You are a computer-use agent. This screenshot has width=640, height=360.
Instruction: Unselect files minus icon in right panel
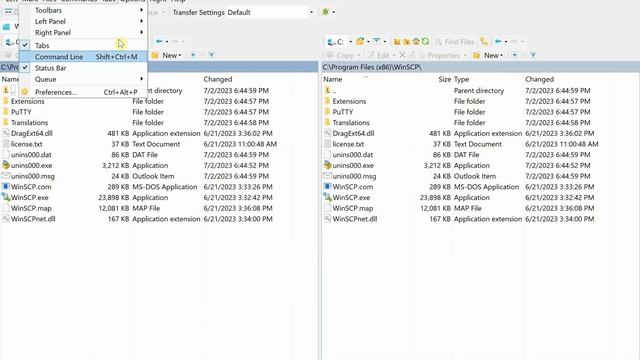524,55
